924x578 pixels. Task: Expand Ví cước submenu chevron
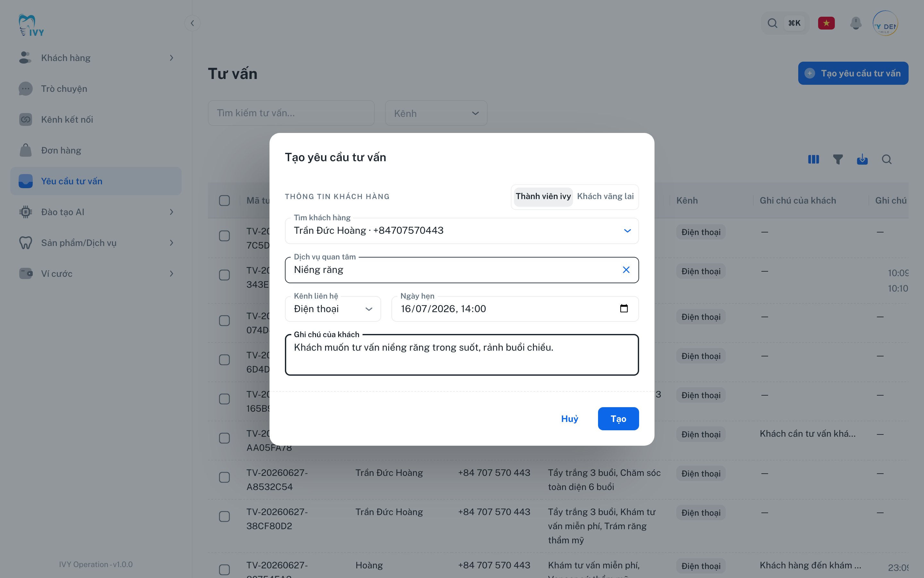(x=171, y=274)
